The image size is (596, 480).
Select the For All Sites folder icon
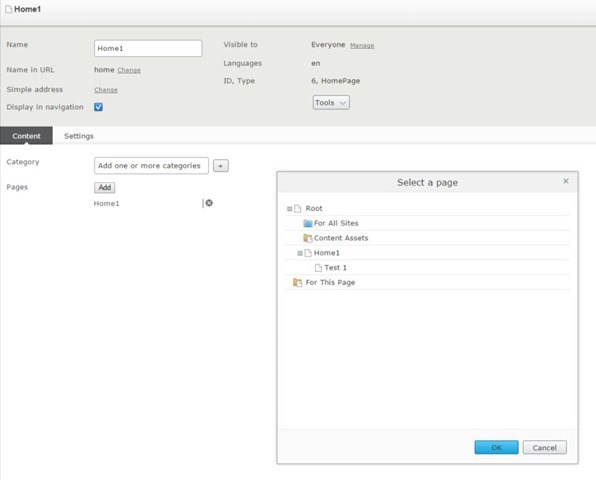(x=308, y=223)
